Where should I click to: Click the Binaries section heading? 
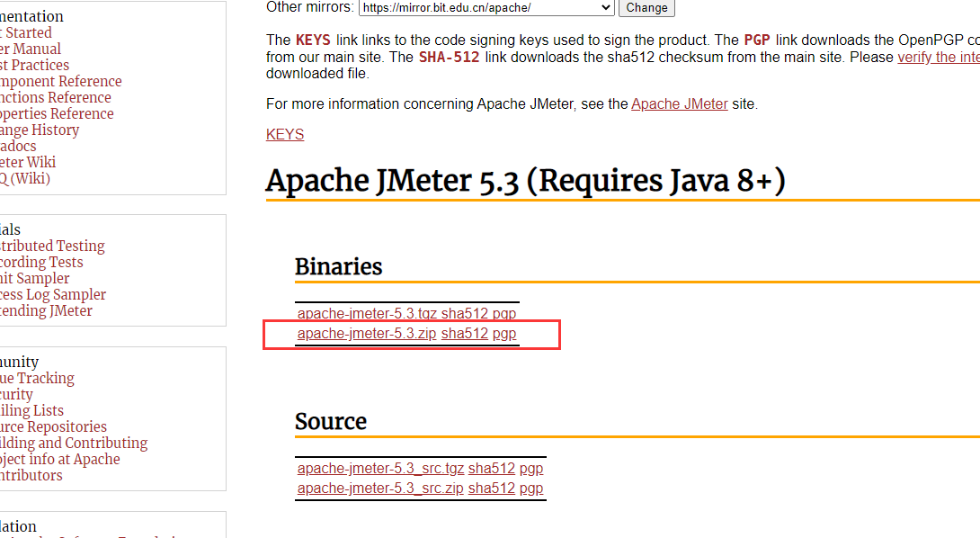pos(338,267)
